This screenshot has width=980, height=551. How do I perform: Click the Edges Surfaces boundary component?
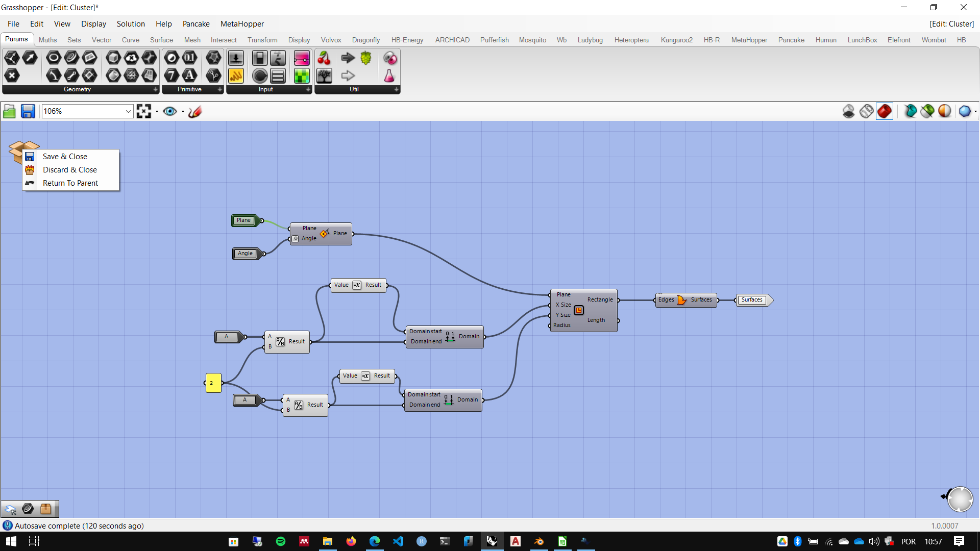tap(686, 300)
